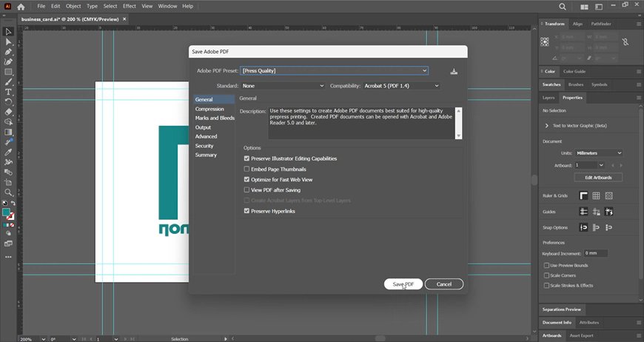Switch to the Layers tab
This screenshot has height=342, width=644.
point(549,98)
